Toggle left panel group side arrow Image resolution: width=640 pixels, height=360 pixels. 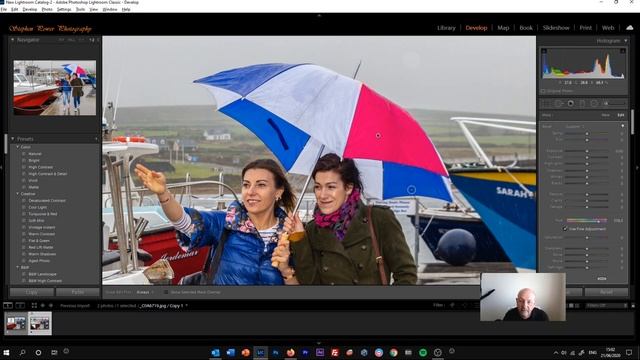[2, 167]
